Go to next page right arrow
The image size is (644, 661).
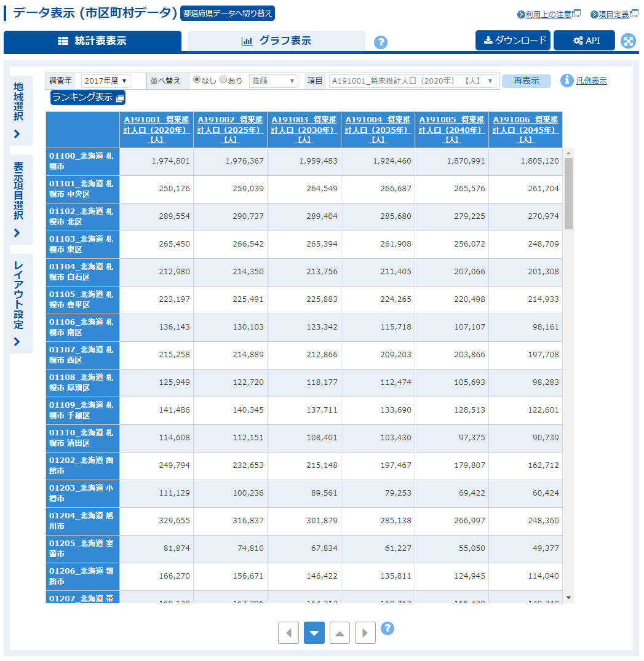[x=365, y=633]
